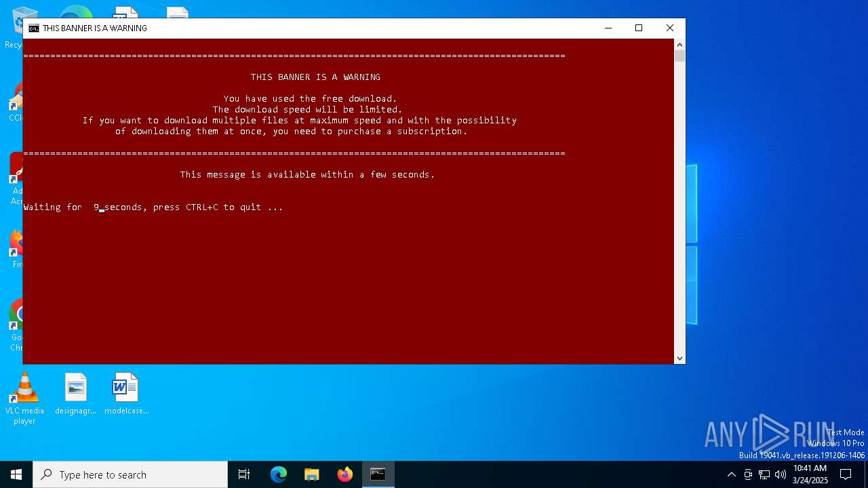Click 'The download speed will be limited.' text
This screenshot has height=488, width=868.
307,109
